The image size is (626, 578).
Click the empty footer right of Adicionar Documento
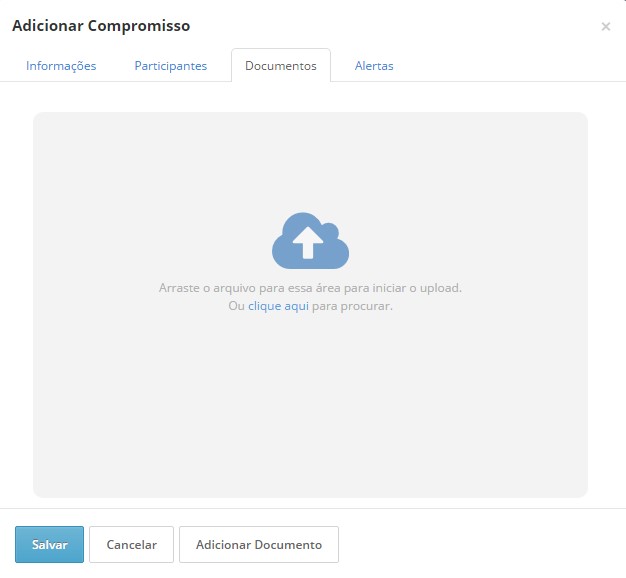[480, 545]
